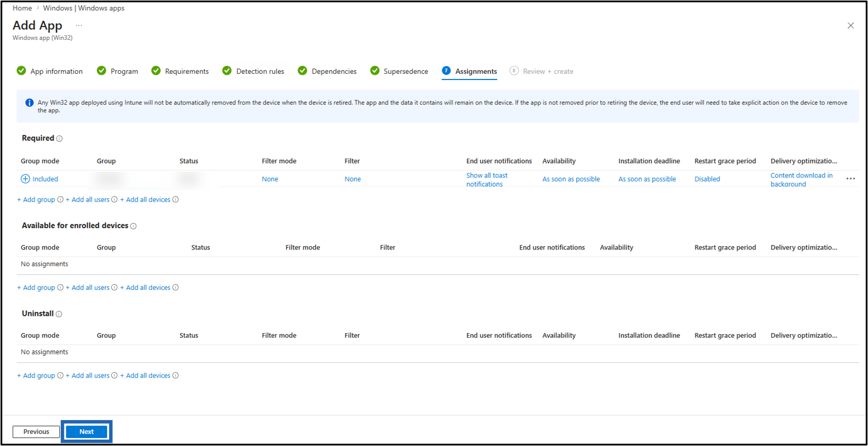Click the Windows app (Win32) subtitle
868x446 pixels.
point(43,38)
